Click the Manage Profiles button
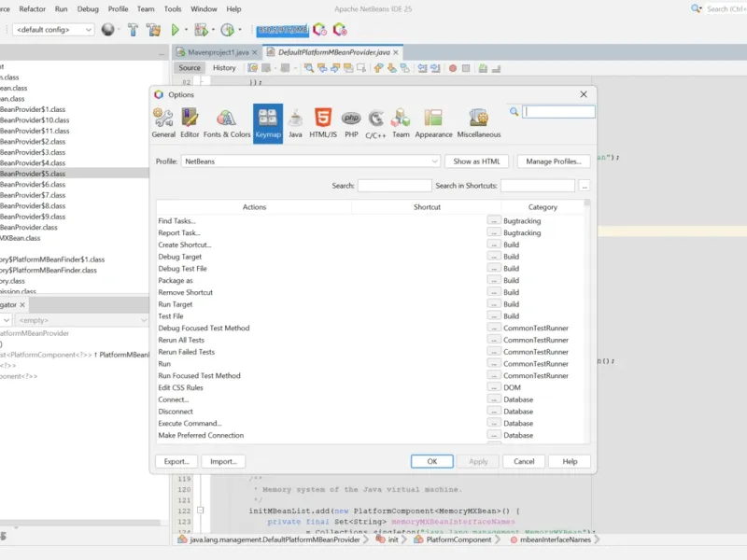 click(554, 161)
